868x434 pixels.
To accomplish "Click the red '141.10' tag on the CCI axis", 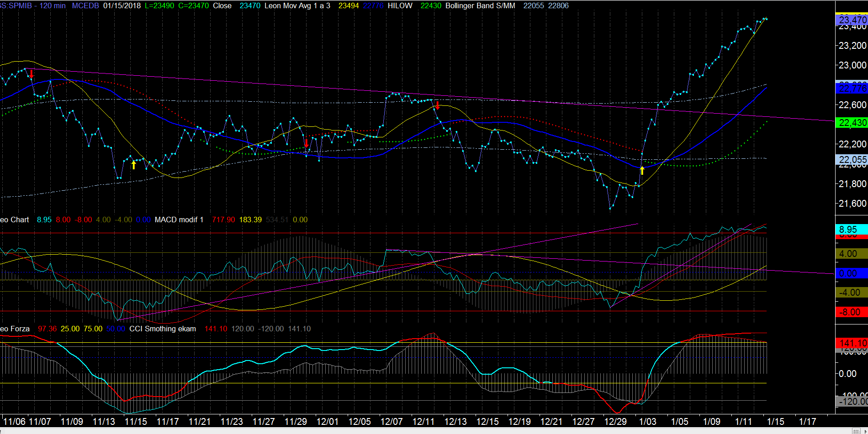I will (852, 343).
